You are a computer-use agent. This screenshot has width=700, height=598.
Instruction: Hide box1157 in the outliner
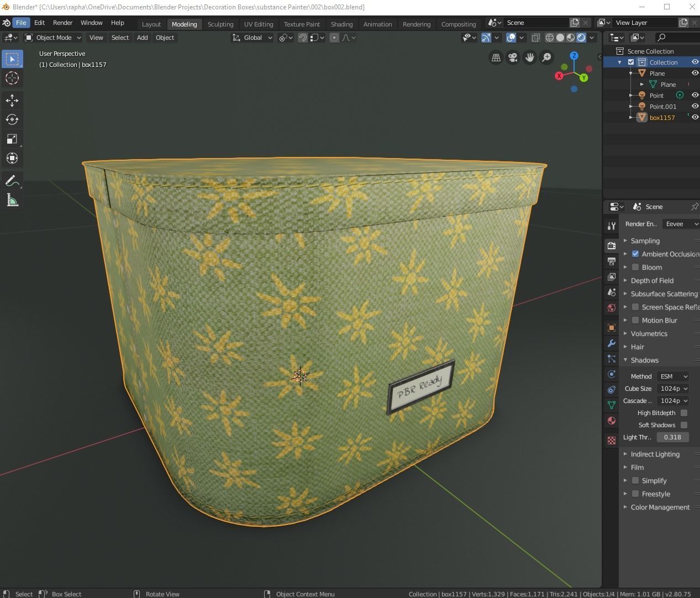click(x=695, y=117)
